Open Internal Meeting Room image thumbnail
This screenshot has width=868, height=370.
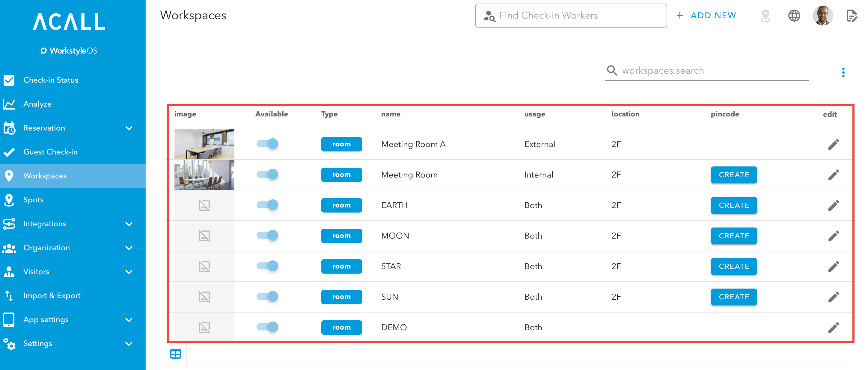(x=204, y=175)
